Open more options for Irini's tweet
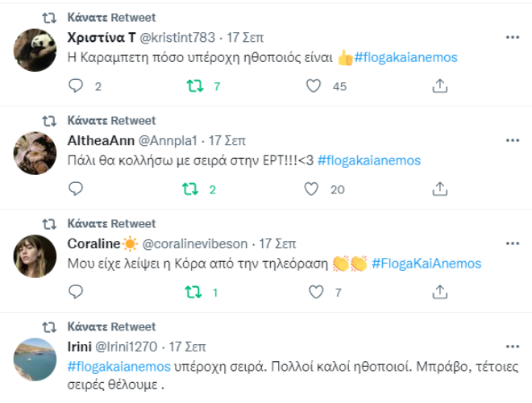The image size is (532, 403). (x=512, y=347)
